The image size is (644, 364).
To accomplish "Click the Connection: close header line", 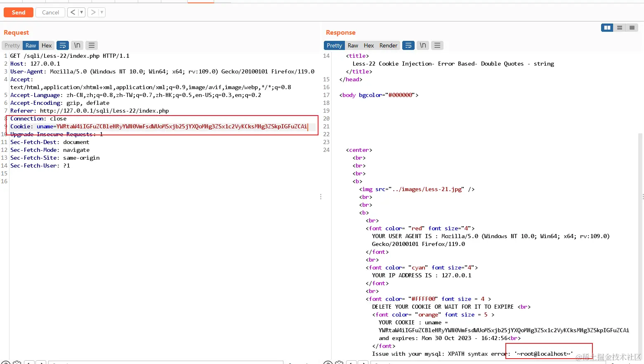I will (x=38, y=118).
